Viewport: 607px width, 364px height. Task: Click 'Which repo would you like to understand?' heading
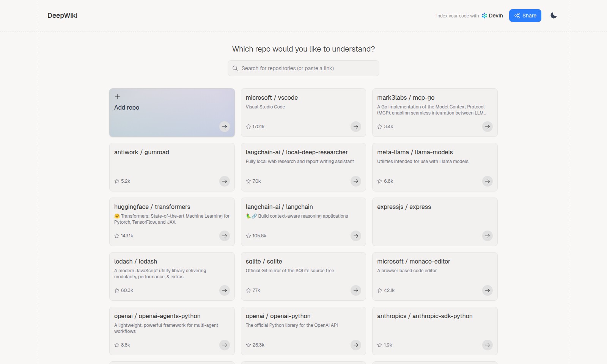(303, 49)
